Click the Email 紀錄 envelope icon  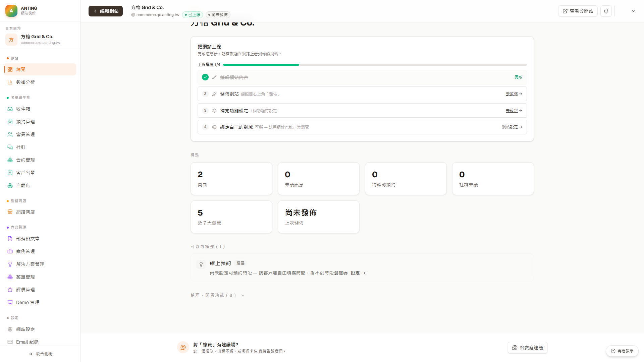[x=10, y=342]
